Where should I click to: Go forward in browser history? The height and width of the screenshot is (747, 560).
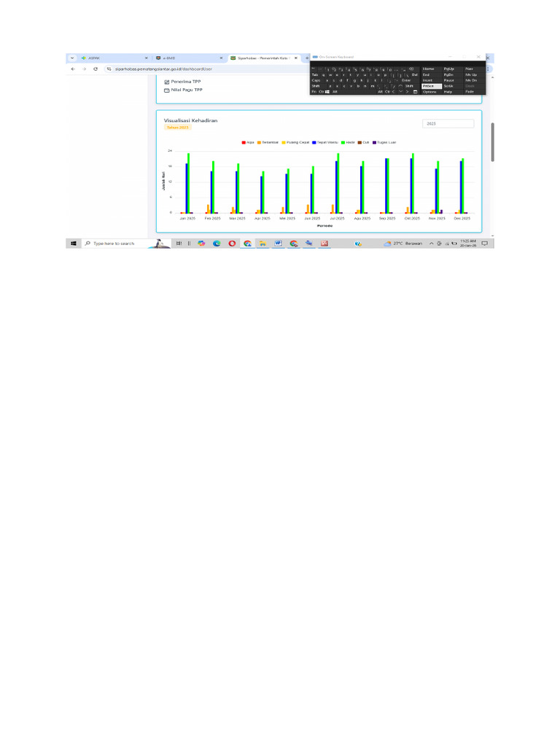(x=85, y=69)
